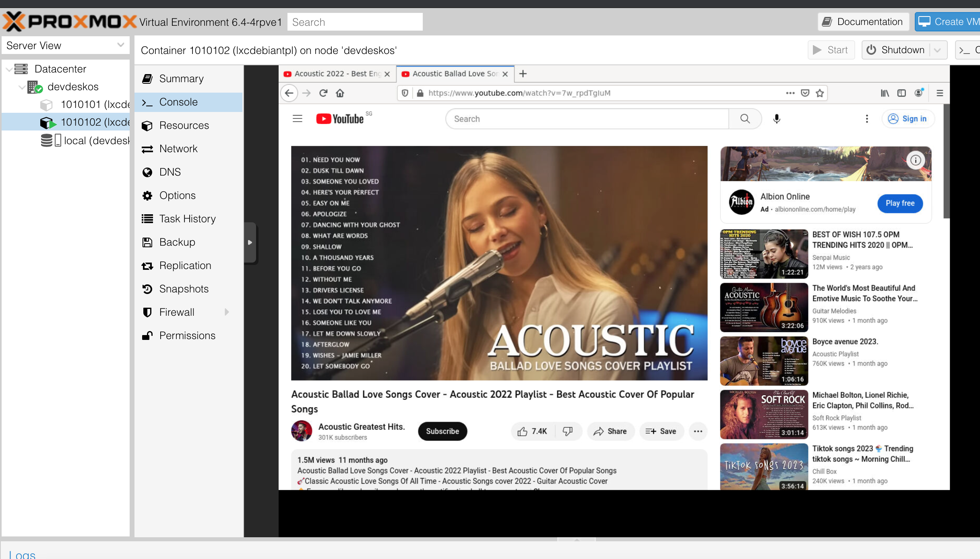The width and height of the screenshot is (980, 559).
Task: Open Firefox account icon
Action: [x=919, y=93]
